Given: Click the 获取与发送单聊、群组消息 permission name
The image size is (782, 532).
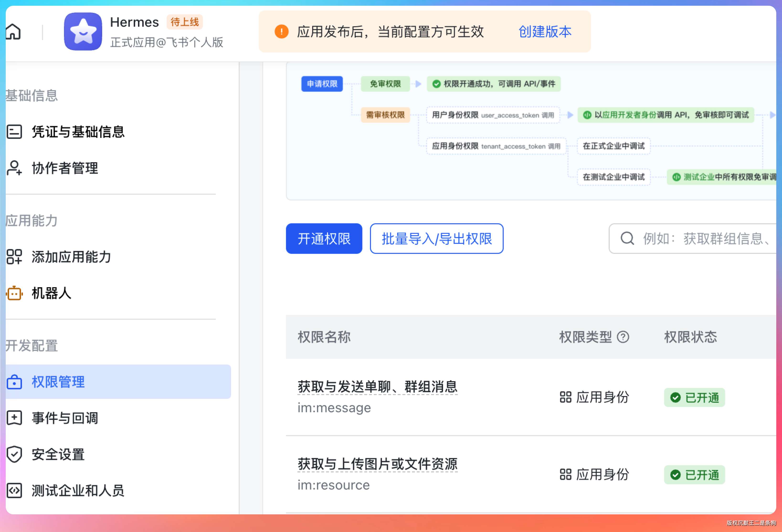Looking at the screenshot, I should pyautogui.click(x=377, y=387).
